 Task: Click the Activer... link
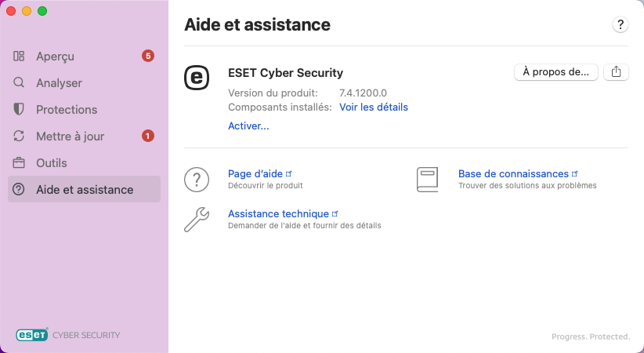click(248, 126)
